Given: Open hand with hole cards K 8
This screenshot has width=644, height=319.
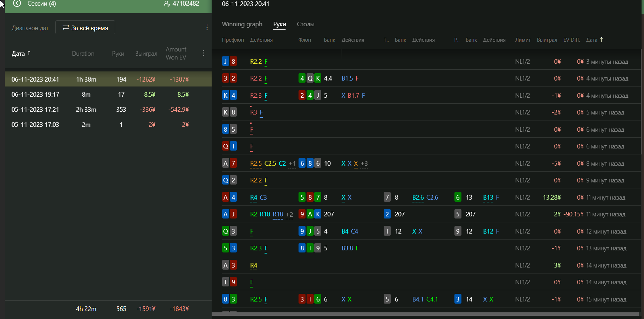Looking at the screenshot, I should click(431, 112).
